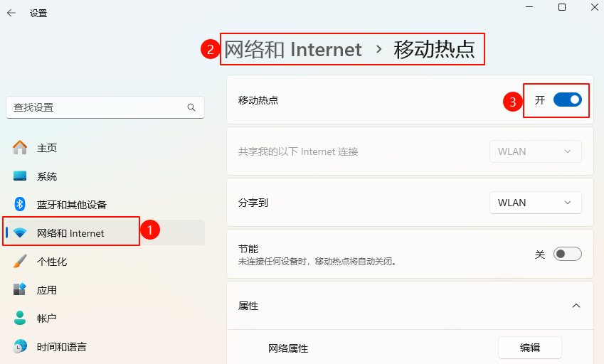Click the Accounts (帐户) person icon
Screen dimensions: 604x364
pyautogui.click(x=20, y=318)
